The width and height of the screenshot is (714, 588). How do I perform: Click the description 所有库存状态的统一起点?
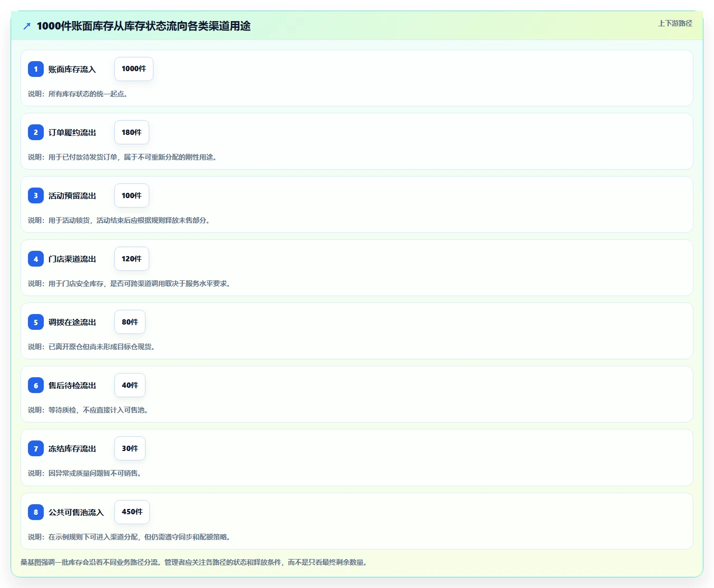78,94
